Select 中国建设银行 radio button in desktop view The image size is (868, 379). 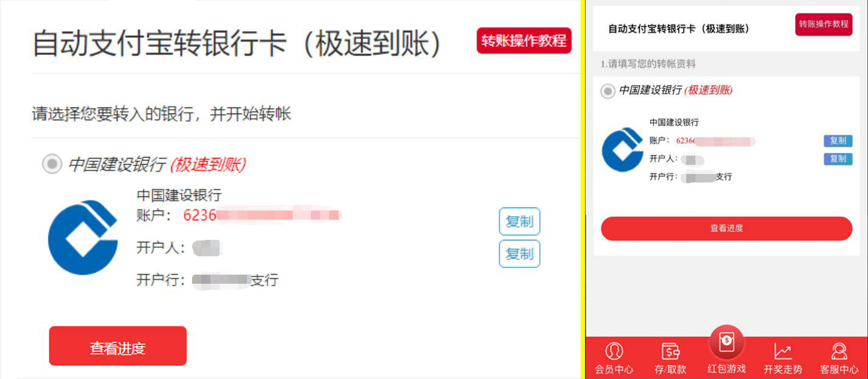tap(52, 164)
